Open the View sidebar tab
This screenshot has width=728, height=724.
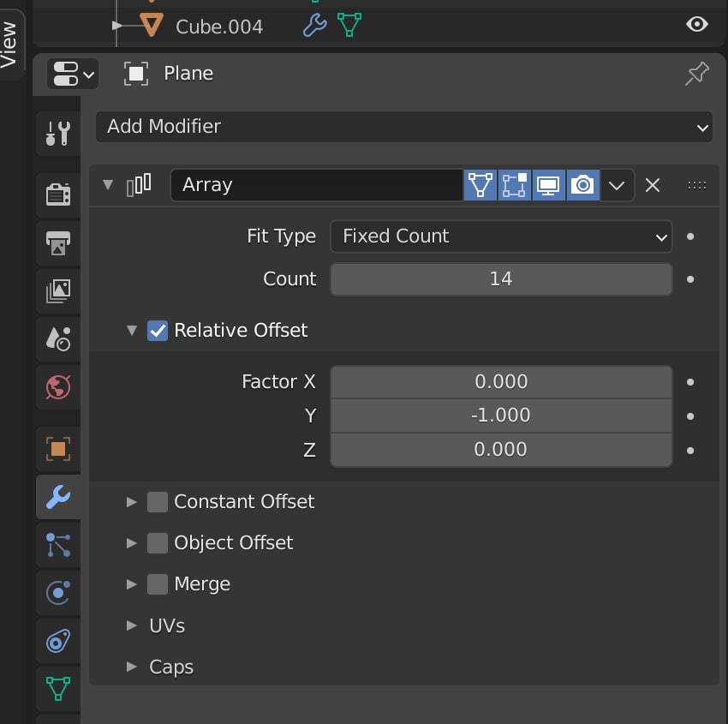[9, 45]
